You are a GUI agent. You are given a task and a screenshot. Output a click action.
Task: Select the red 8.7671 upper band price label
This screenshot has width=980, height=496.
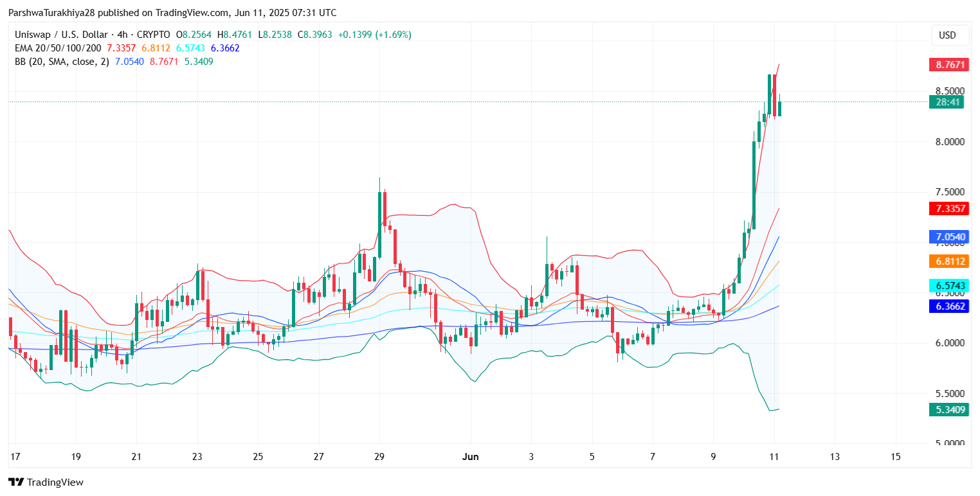point(948,65)
